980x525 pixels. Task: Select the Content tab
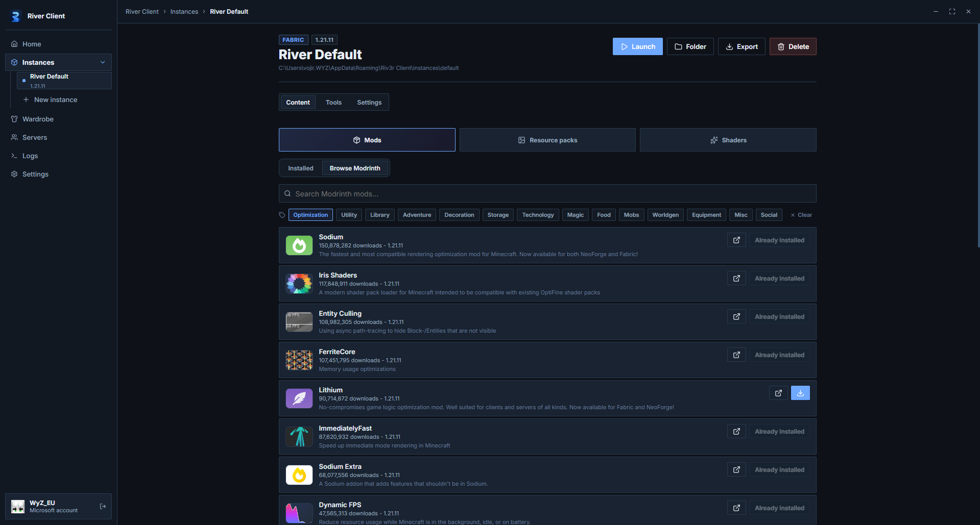point(298,102)
